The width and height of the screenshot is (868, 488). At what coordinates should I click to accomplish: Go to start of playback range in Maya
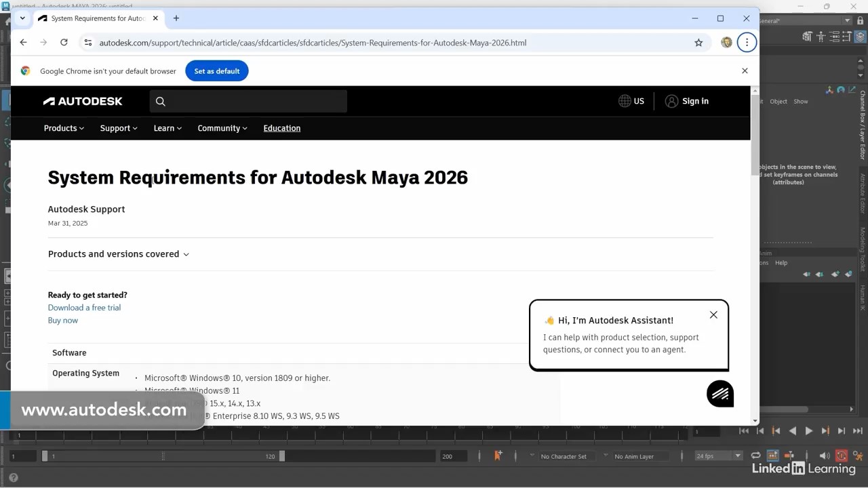coord(744,431)
